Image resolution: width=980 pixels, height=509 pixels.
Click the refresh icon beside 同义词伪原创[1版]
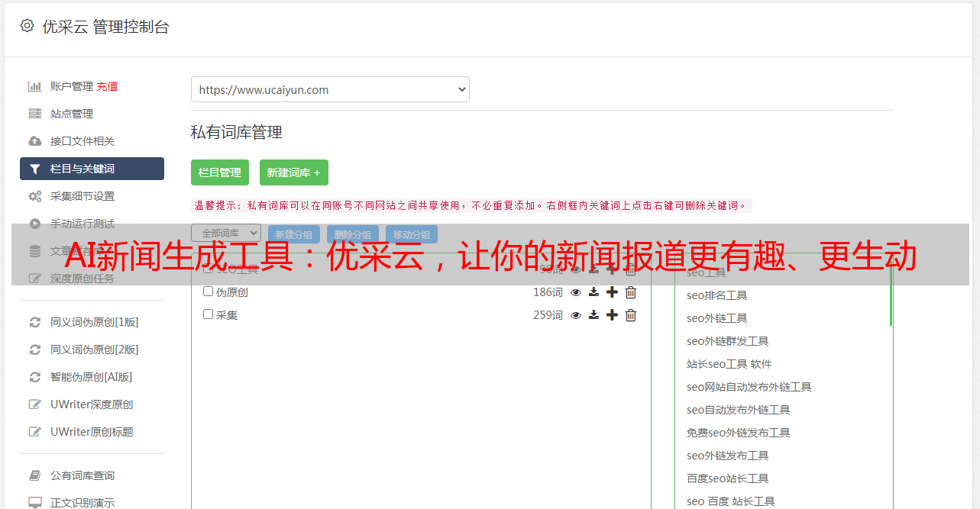click(x=34, y=322)
